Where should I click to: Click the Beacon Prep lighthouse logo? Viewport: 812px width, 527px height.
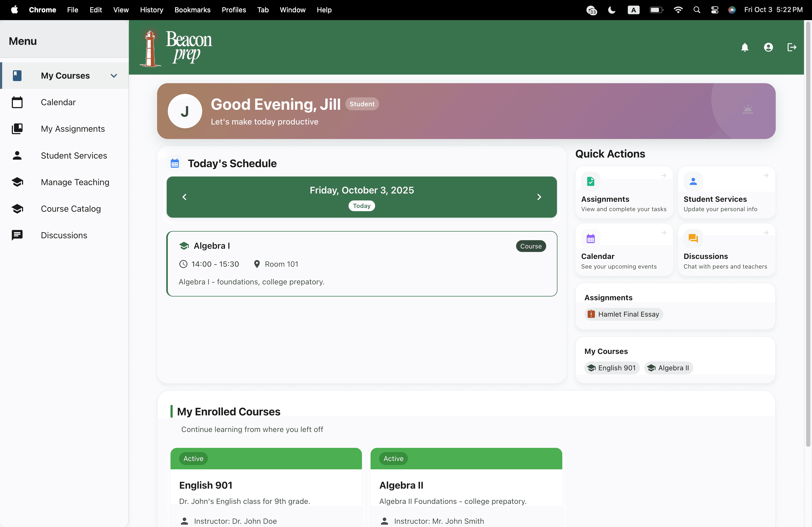[x=176, y=47]
